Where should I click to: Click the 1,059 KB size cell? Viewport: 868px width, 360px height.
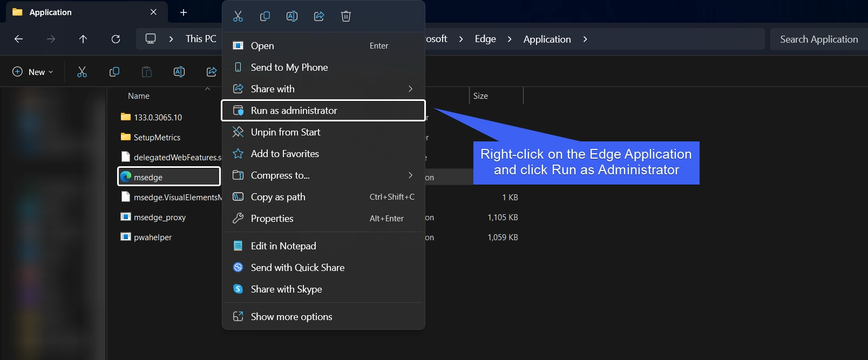[x=503, y=237]
